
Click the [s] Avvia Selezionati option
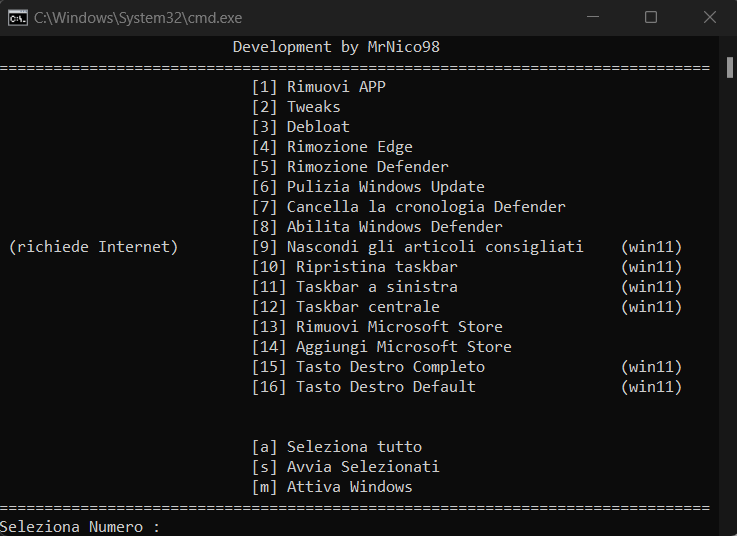pyautogui.click(x=345, y=467)
